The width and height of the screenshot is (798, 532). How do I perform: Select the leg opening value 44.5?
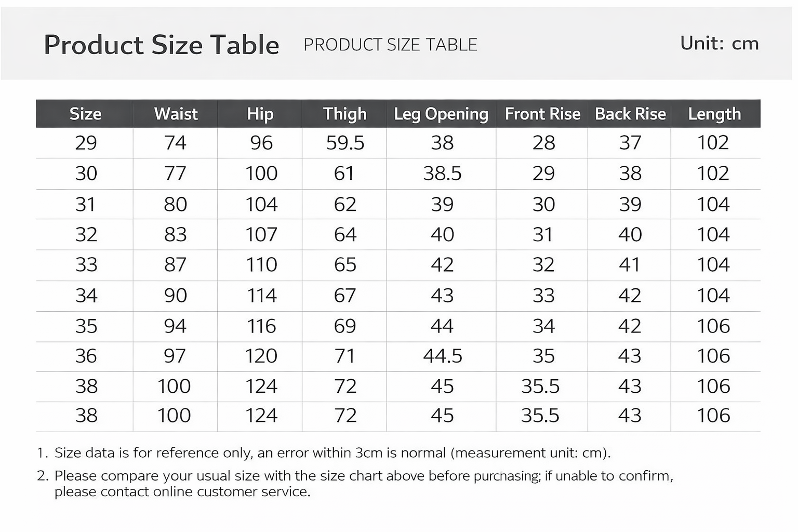click(x=442, y=356)
